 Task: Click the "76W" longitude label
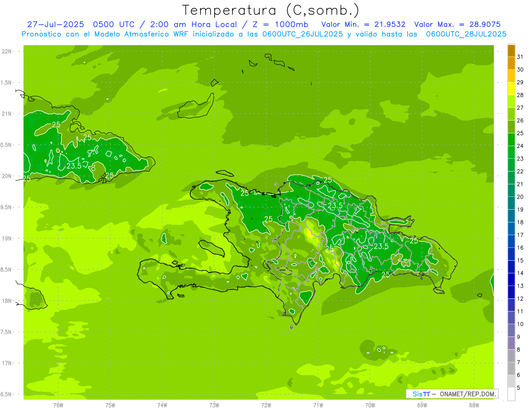(58, 405)
